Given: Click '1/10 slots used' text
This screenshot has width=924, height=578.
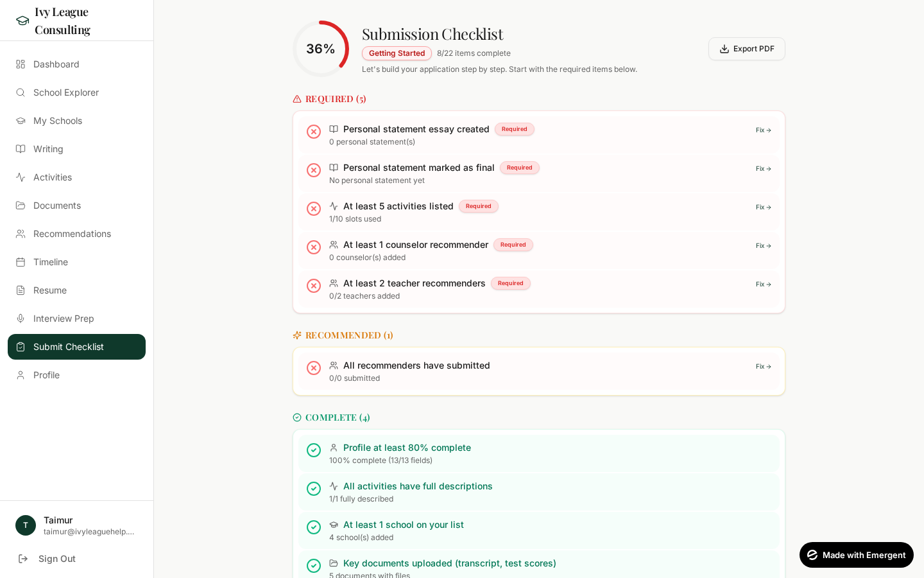Looking at the screenshot, I should pos(355,219).
